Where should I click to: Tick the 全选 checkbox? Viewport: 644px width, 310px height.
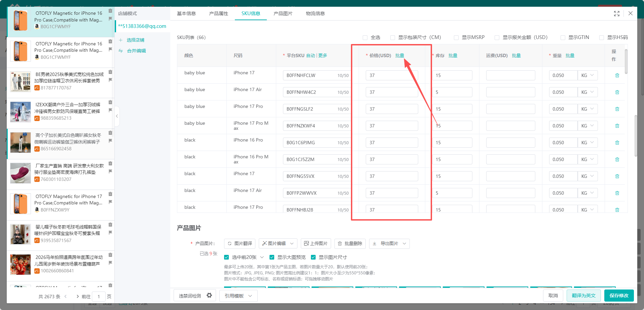pos(365,38)
